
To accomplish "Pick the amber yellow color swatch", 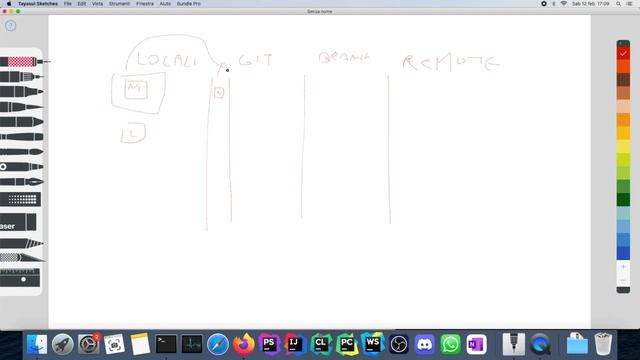I will [x=623, y=133].
